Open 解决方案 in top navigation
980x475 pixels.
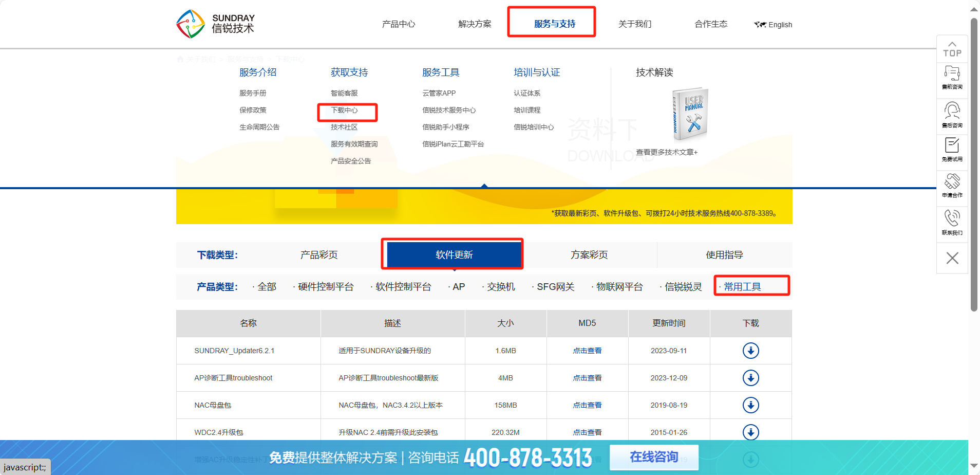pos(475,24)
